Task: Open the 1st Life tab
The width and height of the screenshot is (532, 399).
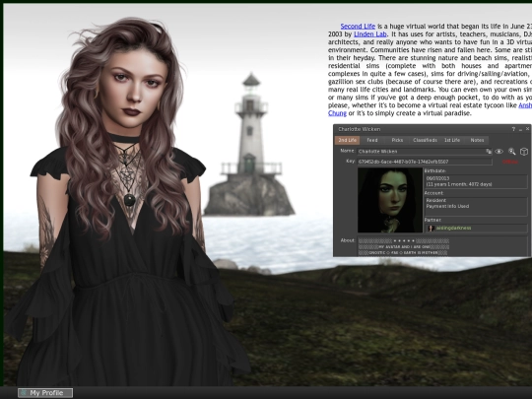Action: [452, 140]
